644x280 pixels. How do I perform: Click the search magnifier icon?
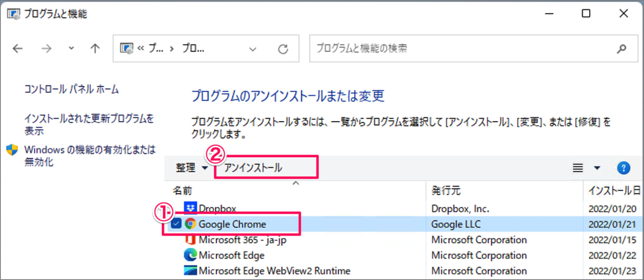pos(621,49)
